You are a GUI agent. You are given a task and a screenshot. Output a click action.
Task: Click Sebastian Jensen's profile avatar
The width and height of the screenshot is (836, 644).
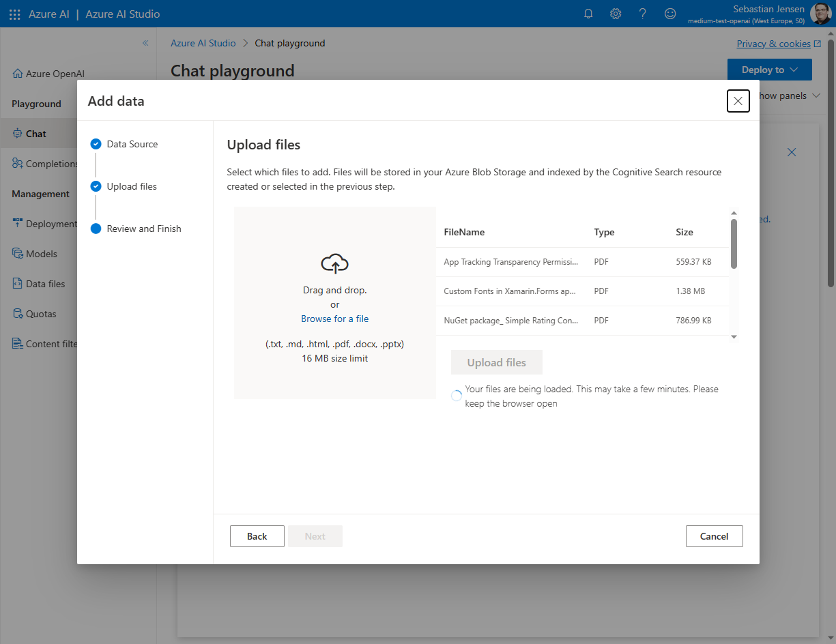(820, 14)
